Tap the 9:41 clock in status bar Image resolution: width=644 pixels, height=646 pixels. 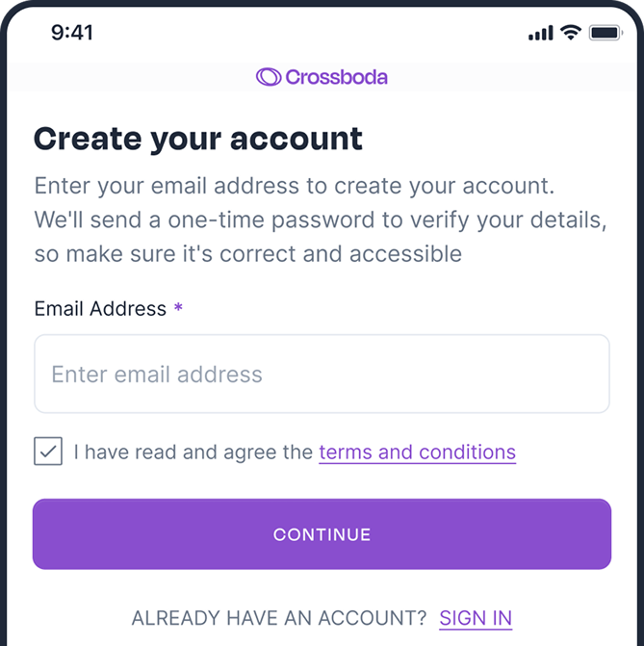(x=72, y=33)
